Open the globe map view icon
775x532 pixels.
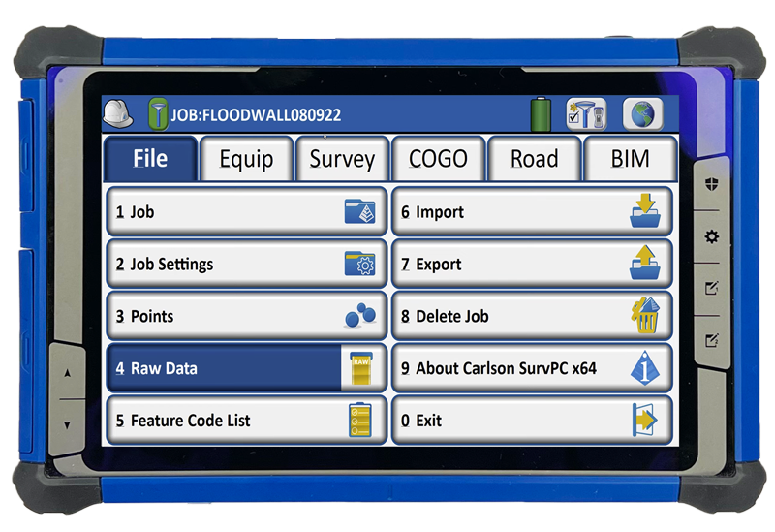[x=642, y=114]
